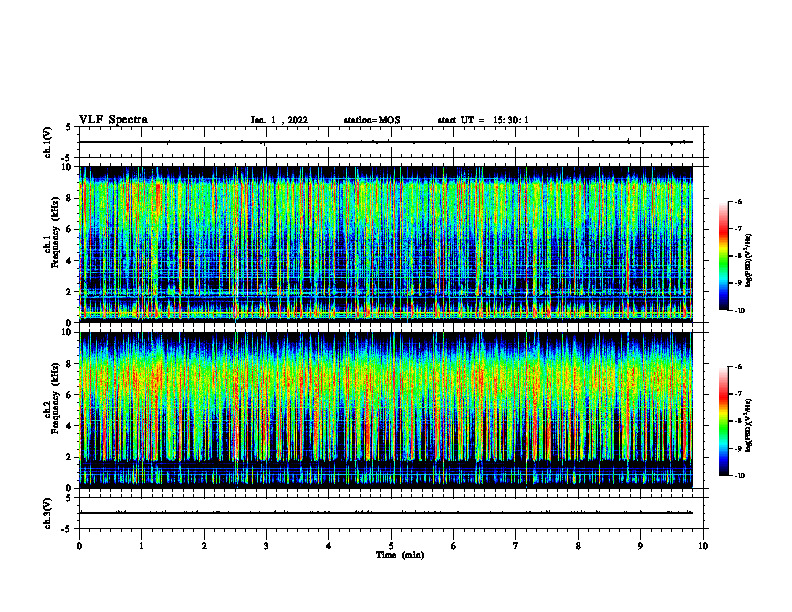Click time-axis tick label "9" below the plots
The width and height of the screenshot is (792, 612).
640,546
